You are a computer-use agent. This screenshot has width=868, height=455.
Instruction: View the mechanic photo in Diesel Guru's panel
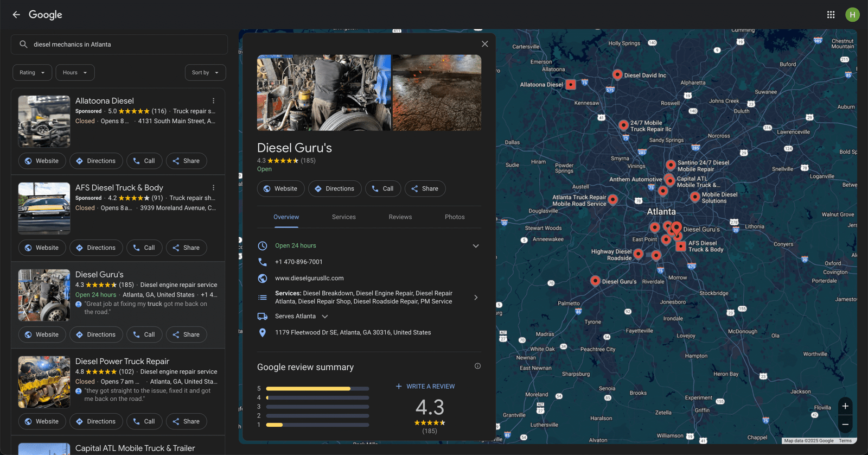point(324,92)
